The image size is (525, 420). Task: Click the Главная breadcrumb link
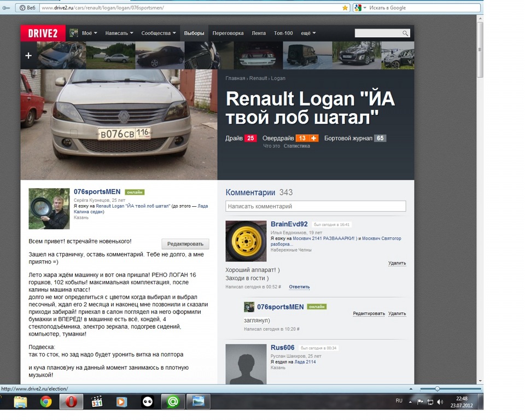pyautogui.click(x=235, y=78)
